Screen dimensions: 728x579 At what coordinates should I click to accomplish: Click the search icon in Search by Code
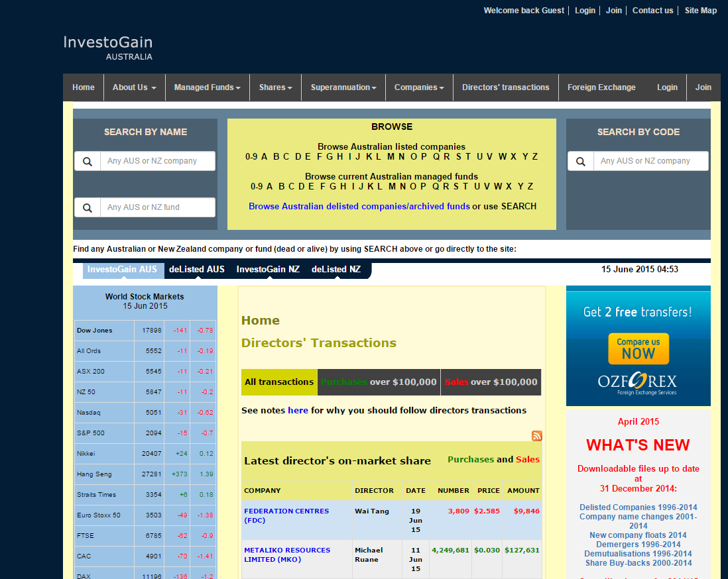[x=580, y=161]
